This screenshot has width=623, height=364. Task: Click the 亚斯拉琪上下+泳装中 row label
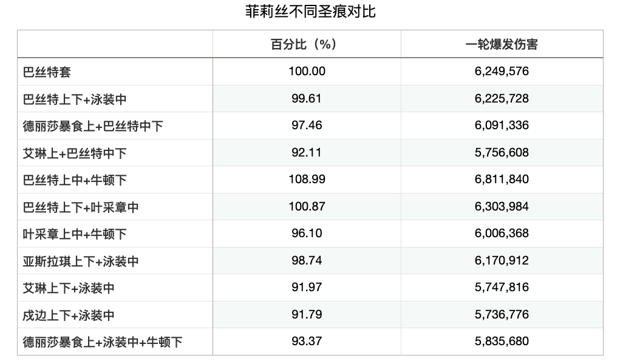[81, 261]
